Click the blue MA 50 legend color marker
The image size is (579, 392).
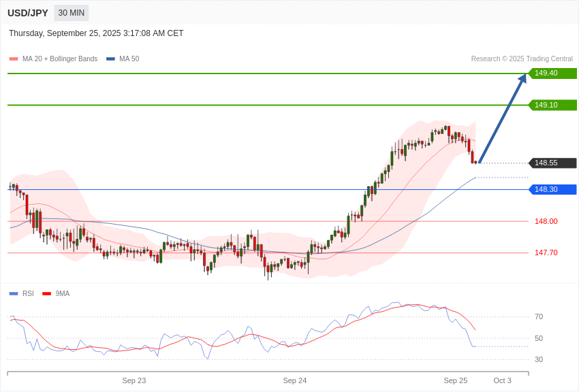110,59
